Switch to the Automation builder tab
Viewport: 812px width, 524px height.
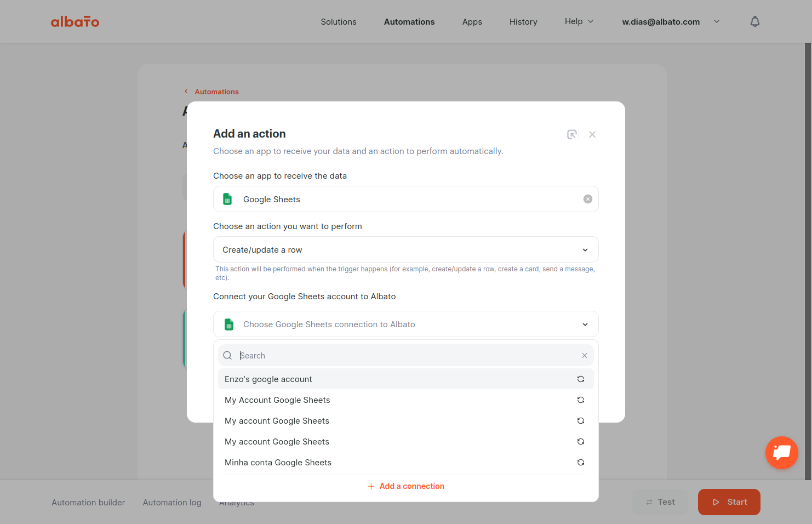point(88,503)
